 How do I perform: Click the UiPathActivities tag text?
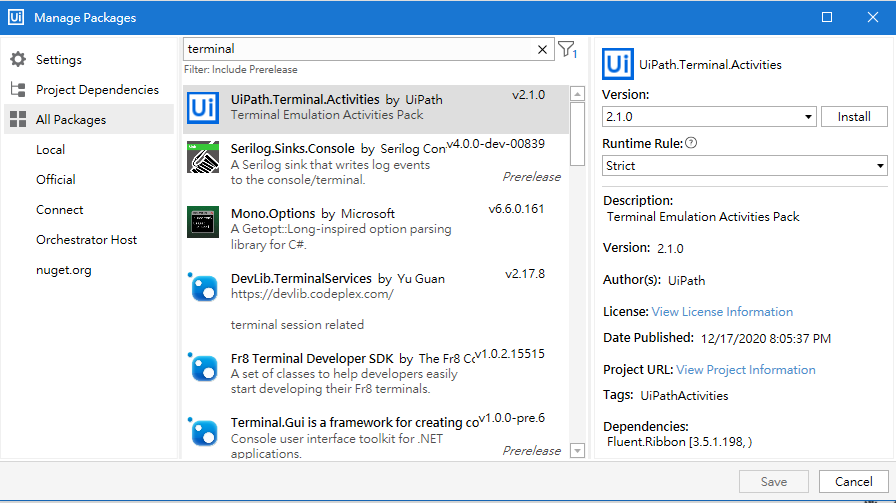(684, 396)
